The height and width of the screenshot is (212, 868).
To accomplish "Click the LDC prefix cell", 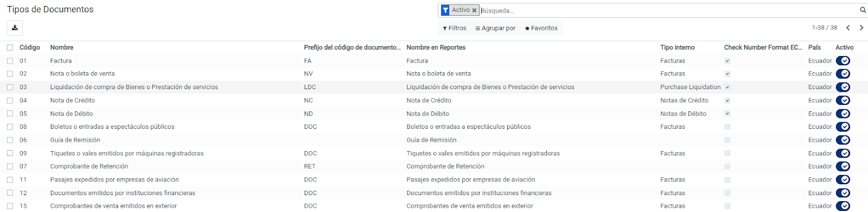I will (x=310, y=87).
